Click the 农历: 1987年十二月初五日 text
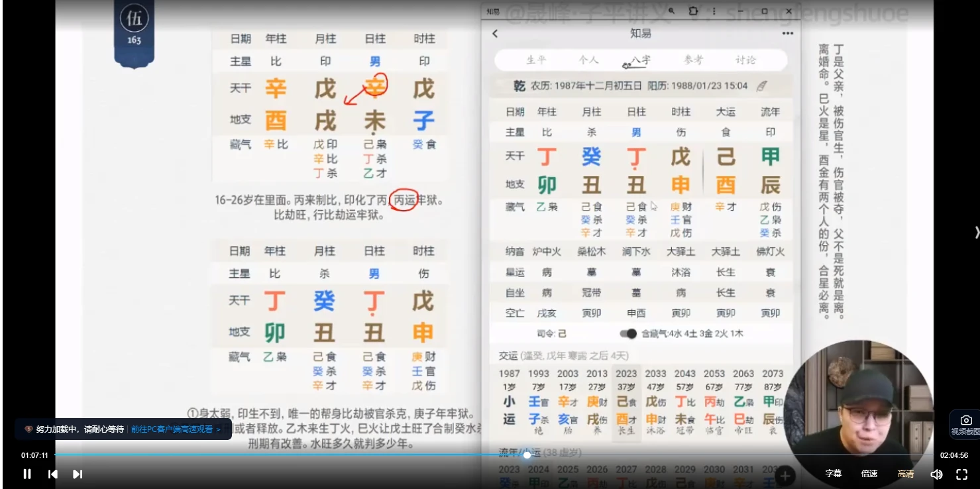This screenshot has width=980, height=489. pyautogui.click(x=586, y=86)
